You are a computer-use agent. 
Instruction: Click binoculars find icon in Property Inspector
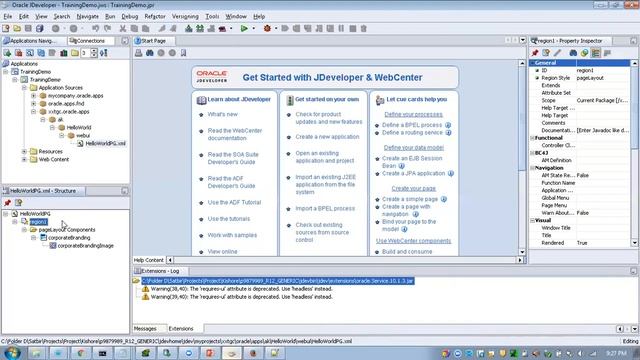pyautogui.click(x=573, y=53)
